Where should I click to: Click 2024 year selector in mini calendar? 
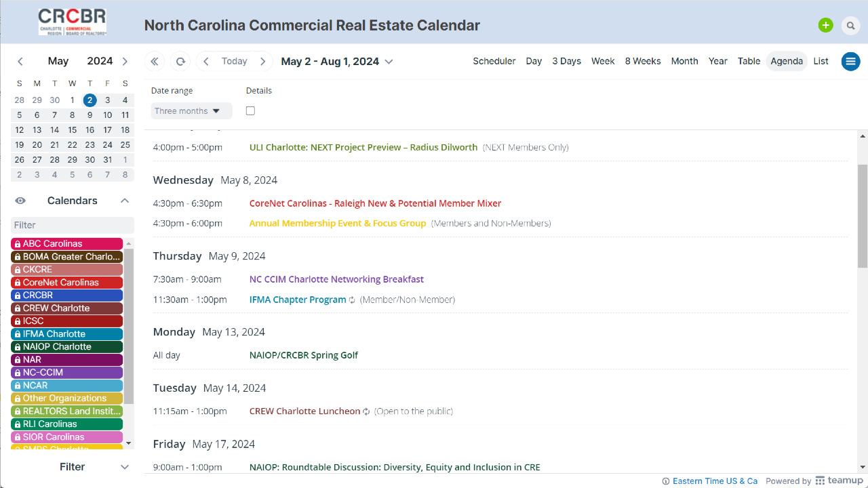point(100,61)
